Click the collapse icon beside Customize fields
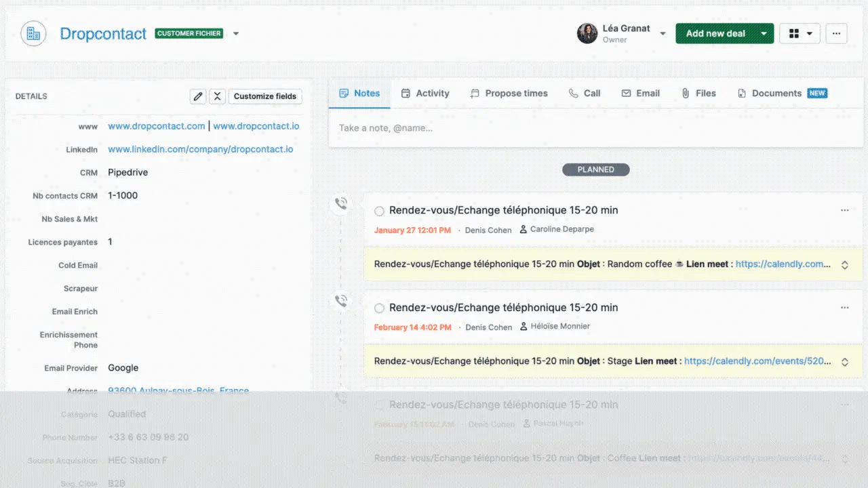 click(x=217, y=96)
